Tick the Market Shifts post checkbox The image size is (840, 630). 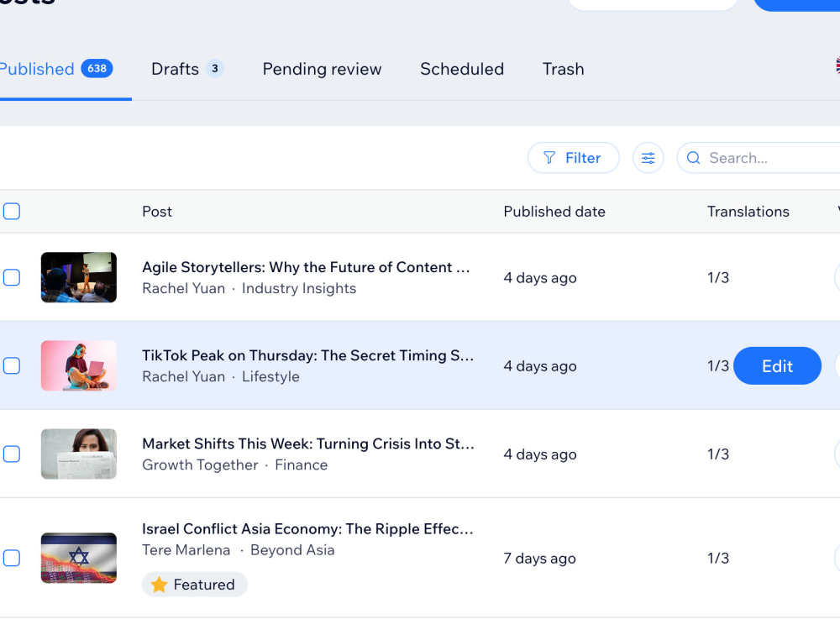(12, 454)
